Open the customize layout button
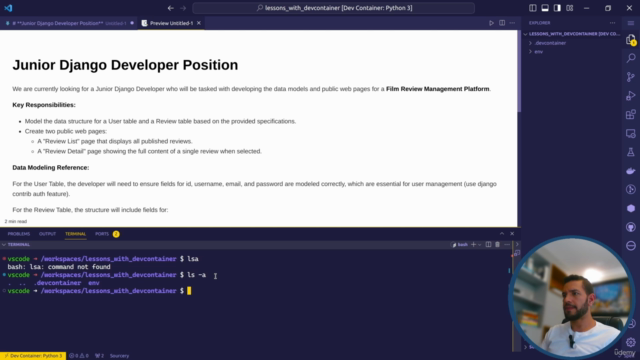The height and width of the screenshot is (360, 640). (570, 8)
